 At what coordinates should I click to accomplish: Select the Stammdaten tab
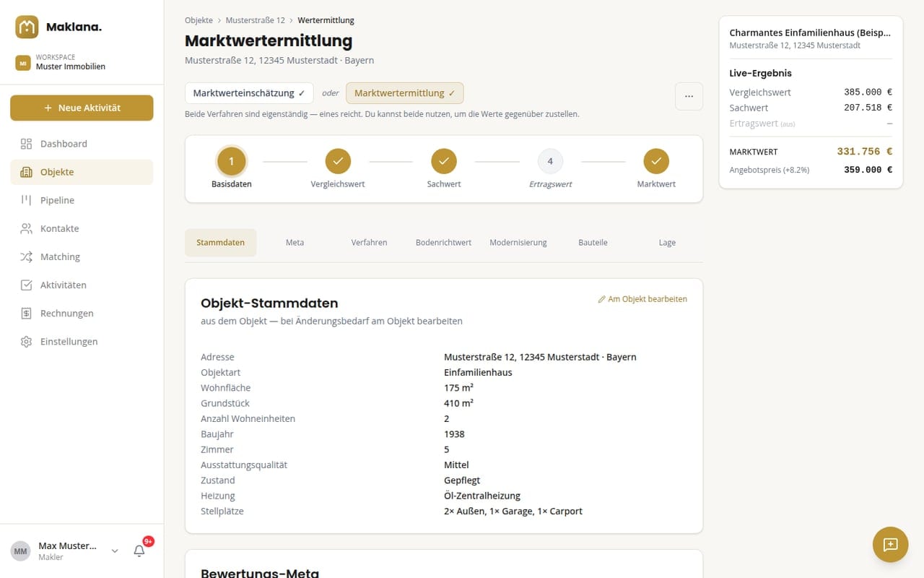point(221,243)
